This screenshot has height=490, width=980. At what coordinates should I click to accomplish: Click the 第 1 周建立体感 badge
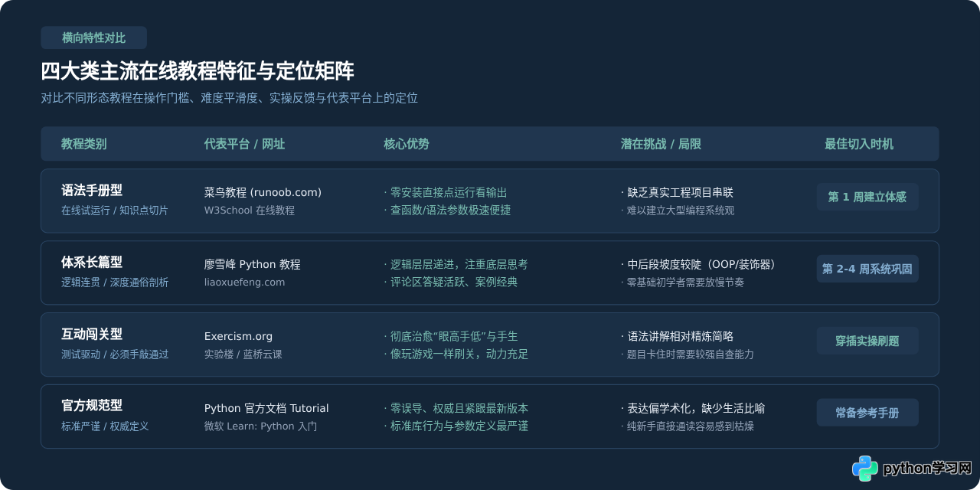(867, 197)
